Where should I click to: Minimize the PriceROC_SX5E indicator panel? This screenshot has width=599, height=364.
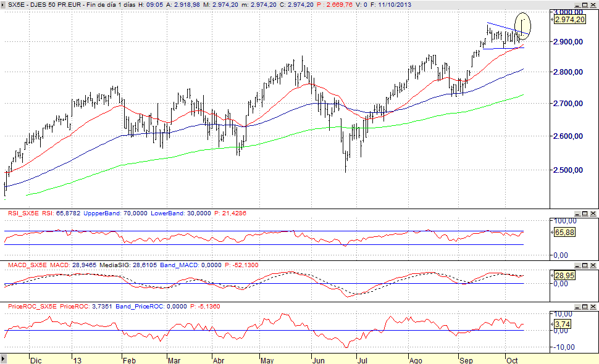[577, 307]
